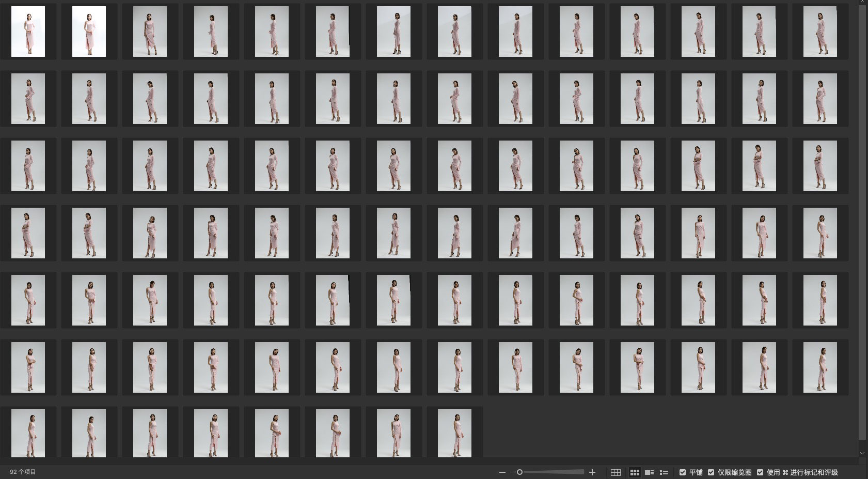
Task: Uncheck the 平铺 checkbox
Action: 683,472
